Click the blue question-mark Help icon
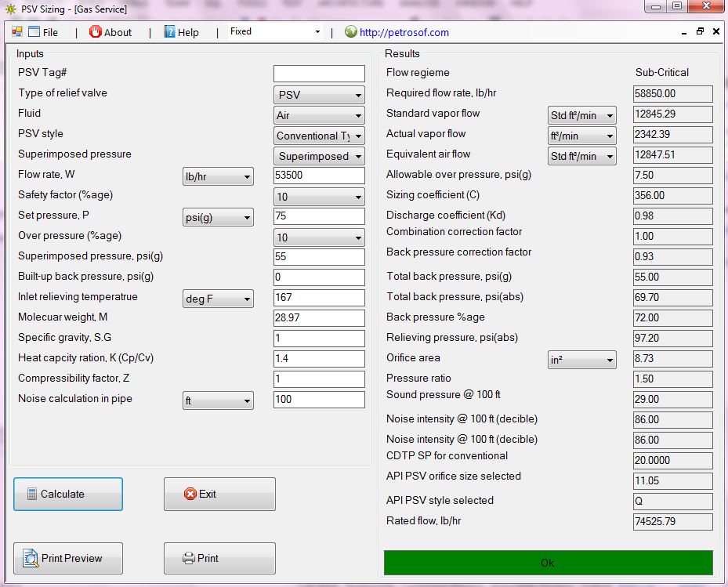This screenshot has width=728, height=587. point(168,32)
